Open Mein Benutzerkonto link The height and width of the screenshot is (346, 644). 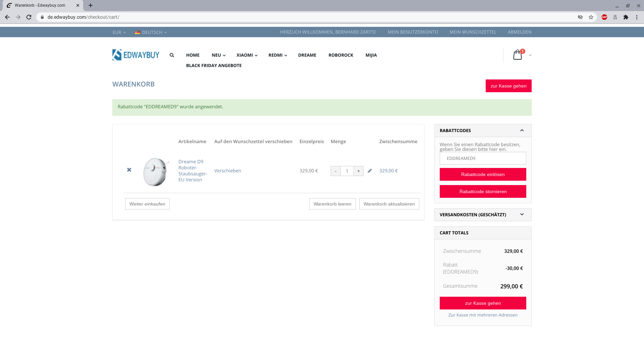pyautogui.click(x=413, y=32)
